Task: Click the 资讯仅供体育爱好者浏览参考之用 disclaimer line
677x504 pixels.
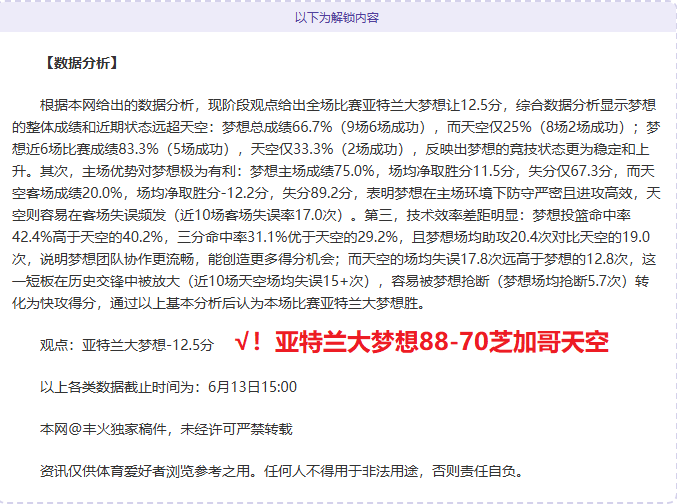Action: click(x=282, y=471)
